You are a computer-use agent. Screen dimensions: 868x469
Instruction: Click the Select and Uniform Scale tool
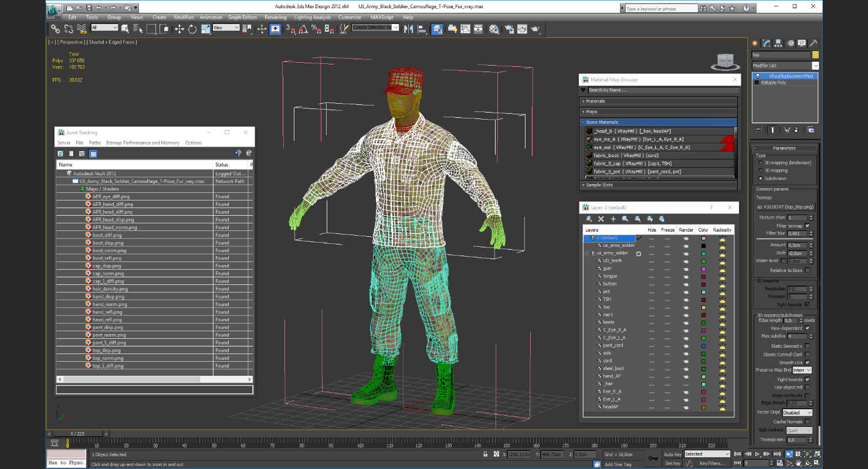point(205,29)
